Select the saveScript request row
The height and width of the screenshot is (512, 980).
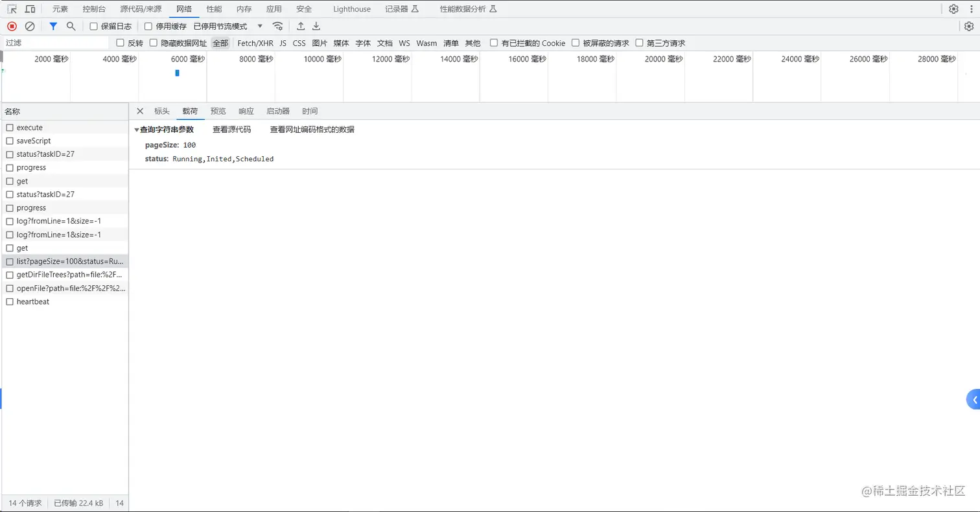(x=64, y=141)
